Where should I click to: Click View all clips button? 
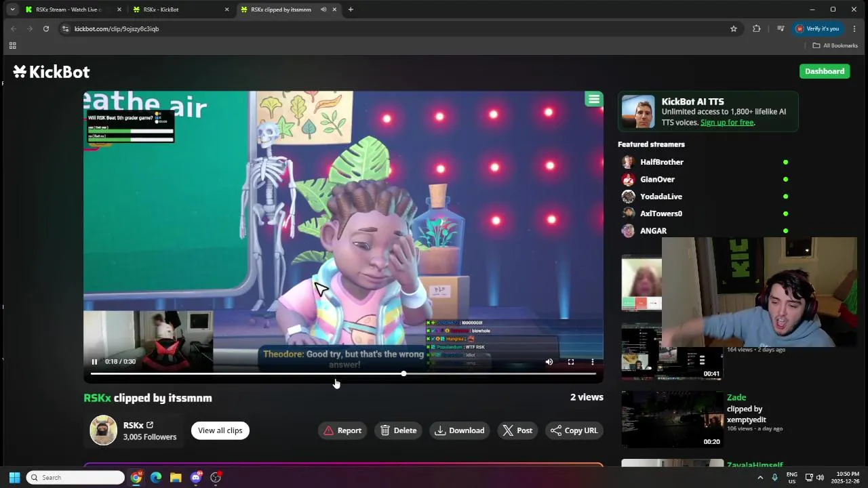coord(220,430)
